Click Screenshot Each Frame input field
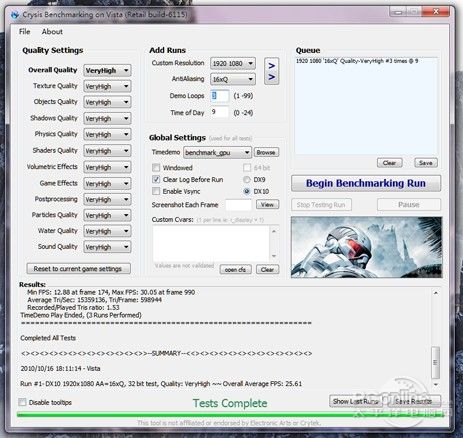This screenshot has height=438, width=463. pyautogui.click(x=238, y=205)
